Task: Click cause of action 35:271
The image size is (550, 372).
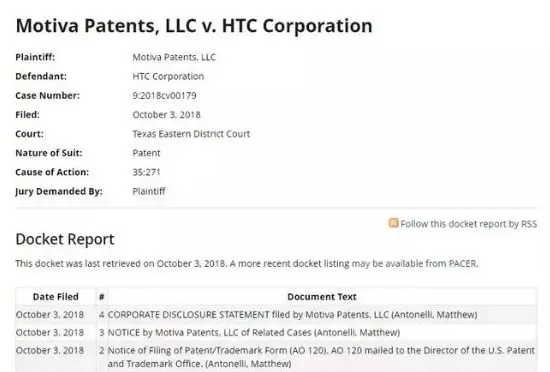Action: [146, 172]
